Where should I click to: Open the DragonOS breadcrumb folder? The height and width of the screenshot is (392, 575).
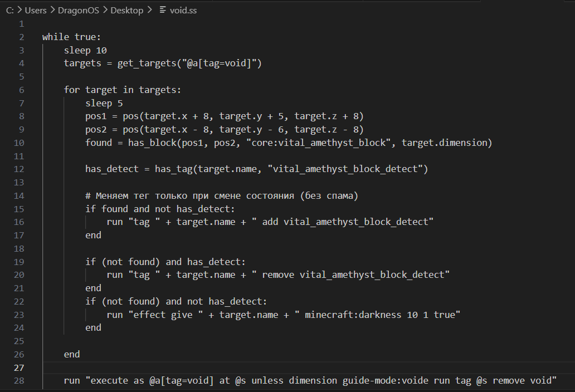coord(79,10)
